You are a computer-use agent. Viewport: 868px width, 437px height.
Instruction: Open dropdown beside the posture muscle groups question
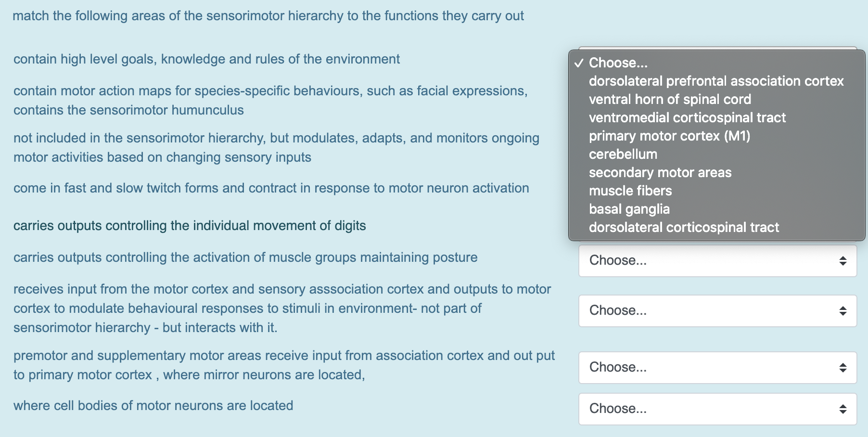click(717, 260)
